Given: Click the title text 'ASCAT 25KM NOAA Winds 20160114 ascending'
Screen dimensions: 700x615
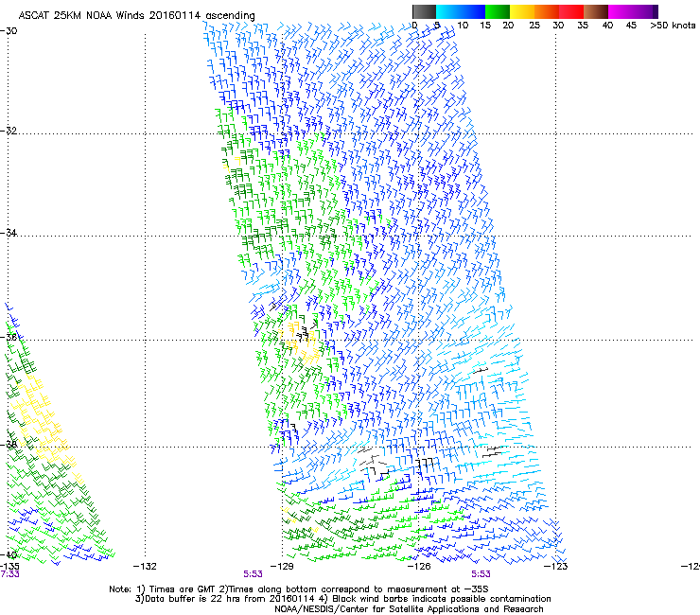Looking at the screenshot, I should tap(136, 16).
